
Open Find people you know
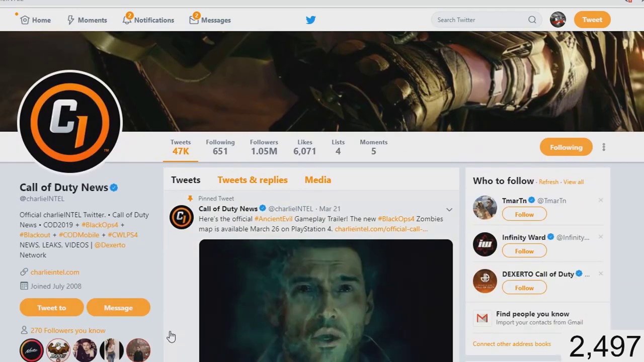[x=532, y=314]
